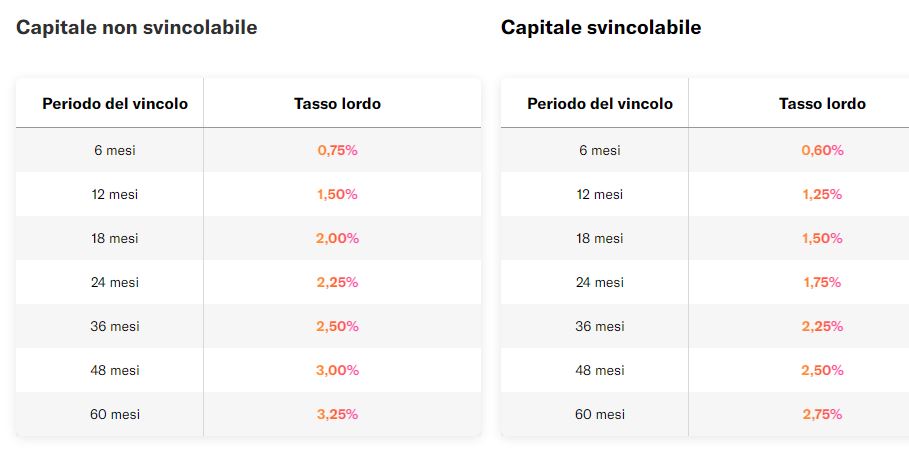Click the 1,75% rate for 24 mesi
This screenshot has width=909, height=457.
(x=822, y=282)
